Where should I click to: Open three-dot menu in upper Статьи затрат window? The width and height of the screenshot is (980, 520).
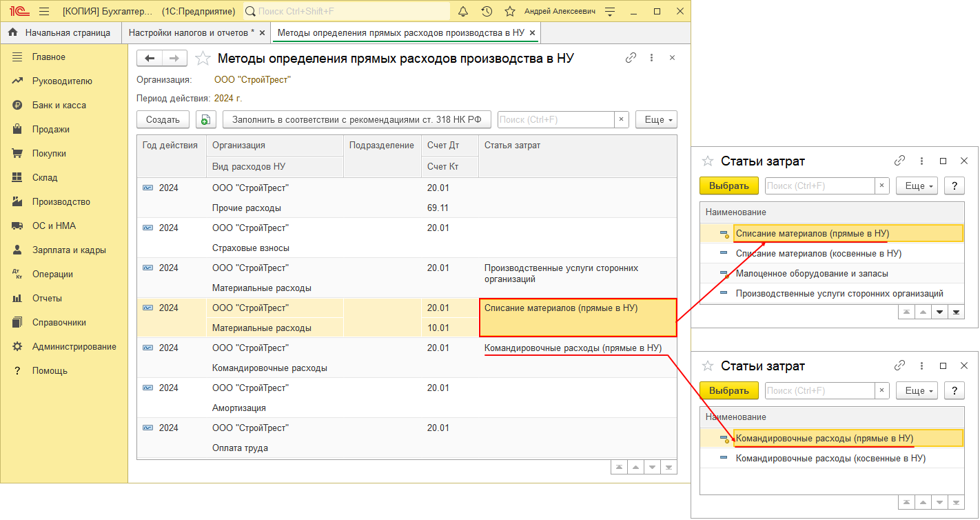(x=921, y=161)
